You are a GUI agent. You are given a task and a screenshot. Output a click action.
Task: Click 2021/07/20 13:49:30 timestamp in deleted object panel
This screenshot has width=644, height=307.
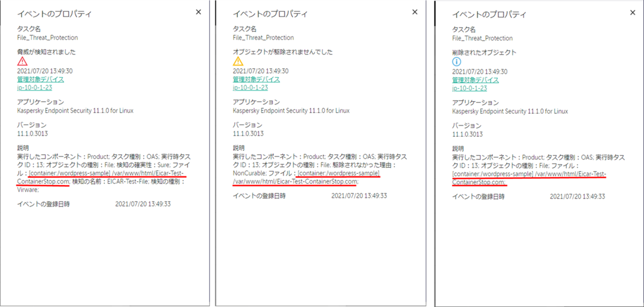[480, 71]
